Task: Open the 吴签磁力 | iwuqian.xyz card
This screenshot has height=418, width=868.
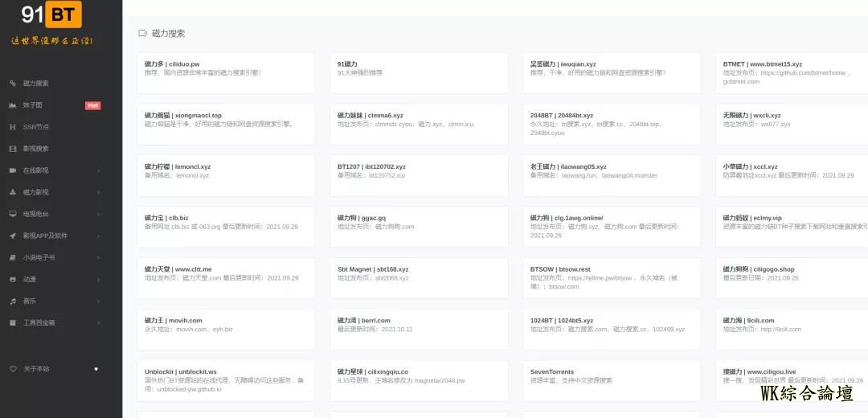Action: pyautogui.click(x=612, y=73)
